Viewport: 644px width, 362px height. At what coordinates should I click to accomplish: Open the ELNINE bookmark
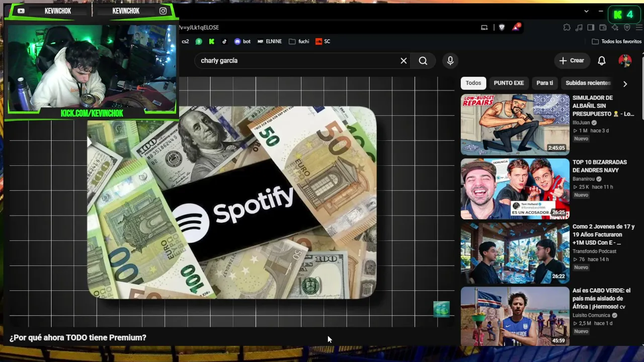pyautogui.click(x=270, y=41)
